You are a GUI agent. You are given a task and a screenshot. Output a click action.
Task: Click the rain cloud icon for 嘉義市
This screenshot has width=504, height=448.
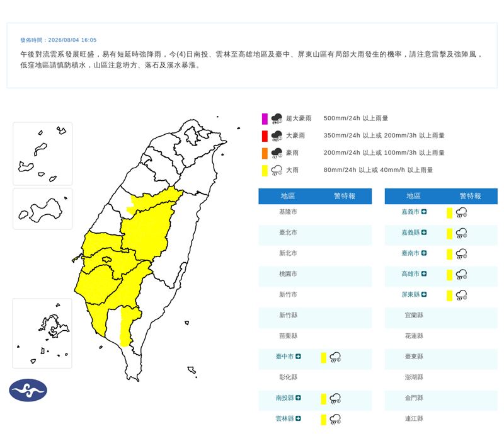pyautogui.click(x=462, y=212)
